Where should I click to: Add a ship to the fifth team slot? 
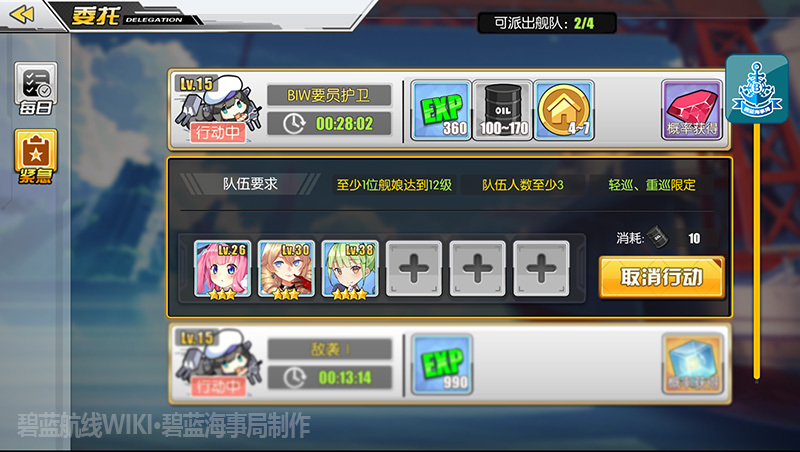[478, 269]
